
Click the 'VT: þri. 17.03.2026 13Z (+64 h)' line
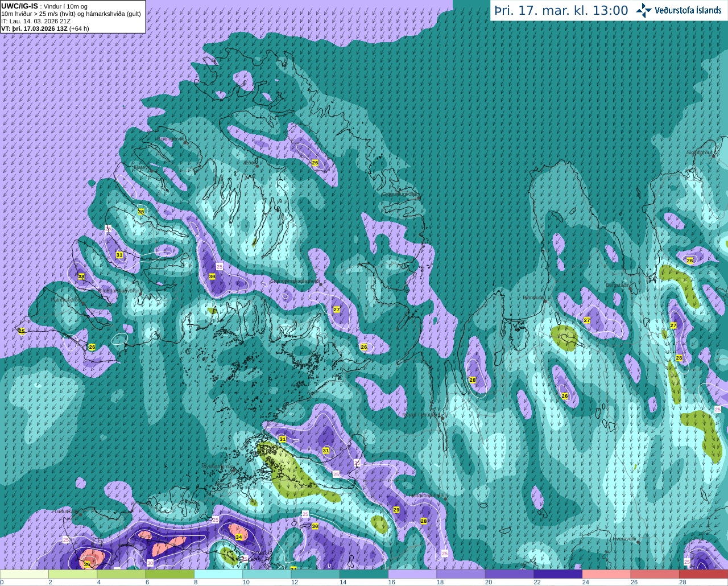pyautogui.click(x=45, y=28)
